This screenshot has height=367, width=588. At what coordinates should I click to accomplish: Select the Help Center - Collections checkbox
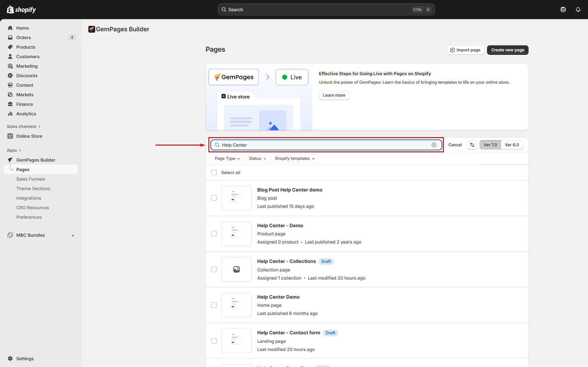(214, 269)
